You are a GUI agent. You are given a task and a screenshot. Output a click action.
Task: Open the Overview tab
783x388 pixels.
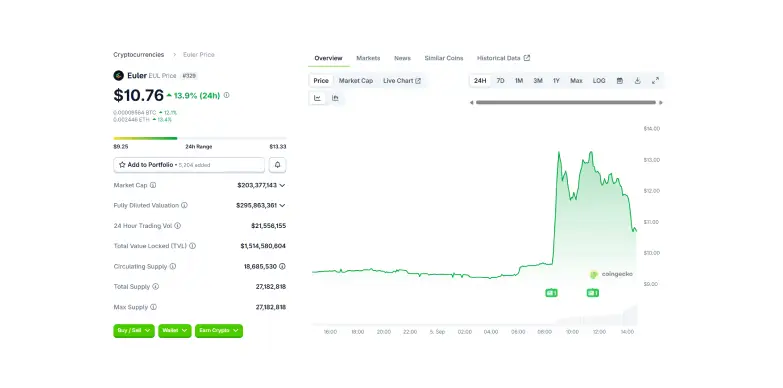[x=329, y=58]
